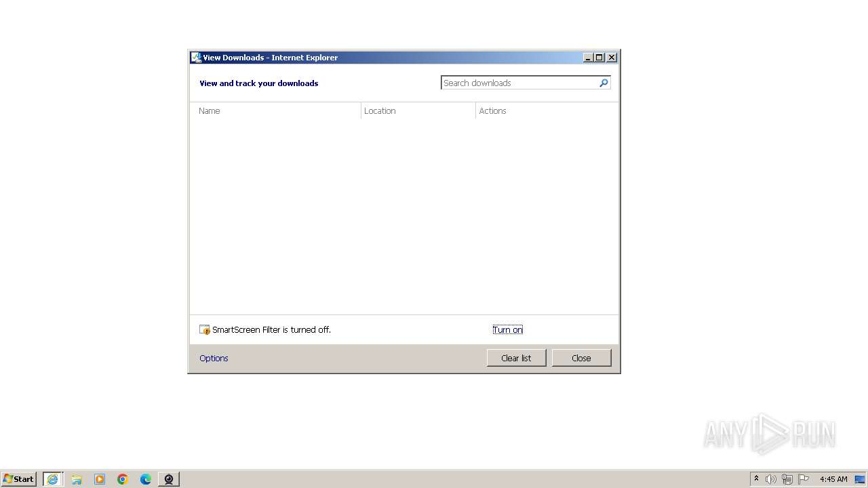
Task: Open Action Center flag icon
Action: pos(804,479)
